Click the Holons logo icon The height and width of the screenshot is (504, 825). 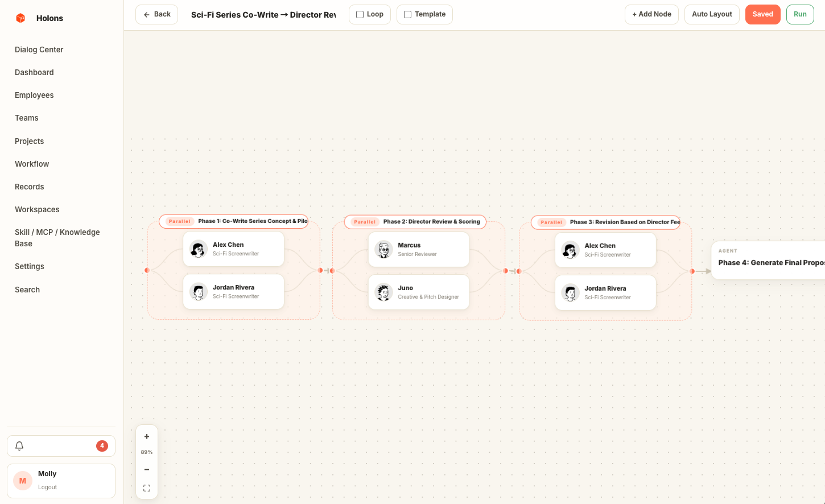point(21,18)
